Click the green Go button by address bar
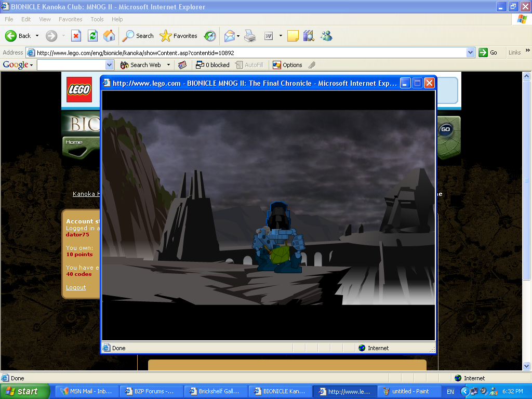 488,52
